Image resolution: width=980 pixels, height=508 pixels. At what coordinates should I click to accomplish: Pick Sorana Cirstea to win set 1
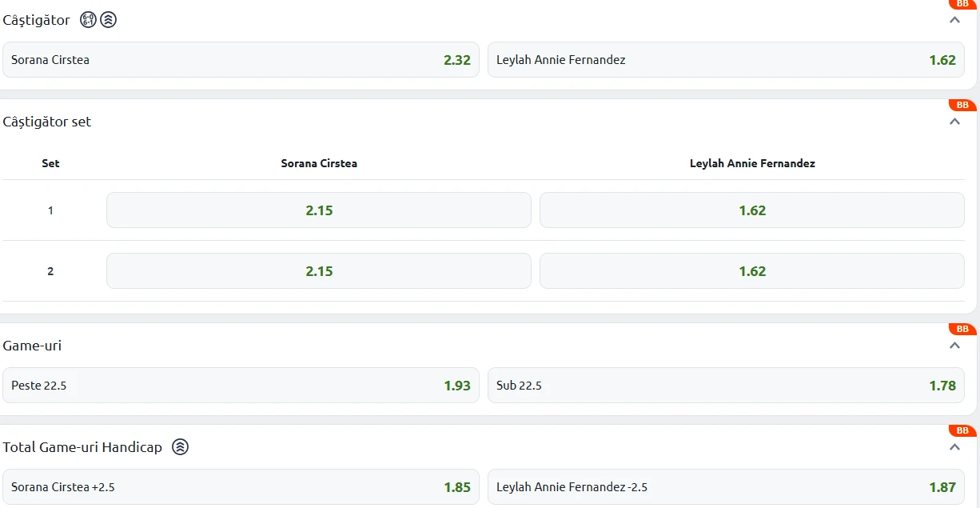318,210
